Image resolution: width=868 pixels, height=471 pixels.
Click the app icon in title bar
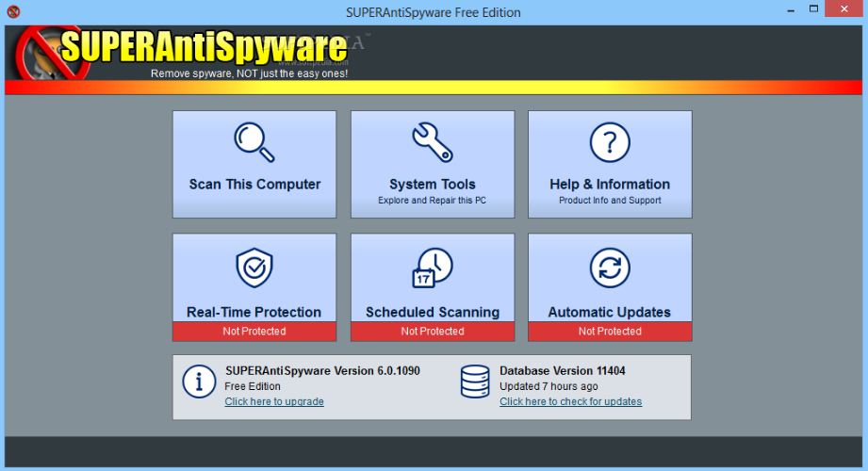(x=13, y=11)
